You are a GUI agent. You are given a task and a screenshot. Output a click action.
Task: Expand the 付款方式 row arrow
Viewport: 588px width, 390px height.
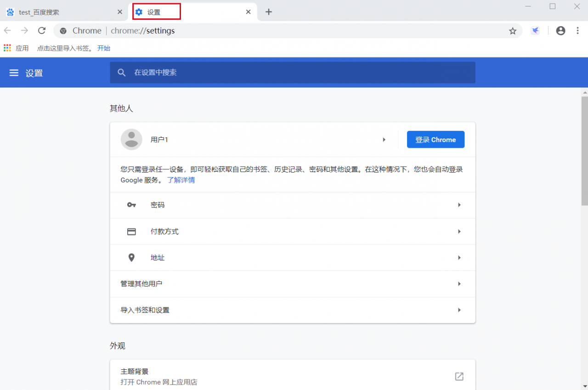coord(459,232)
